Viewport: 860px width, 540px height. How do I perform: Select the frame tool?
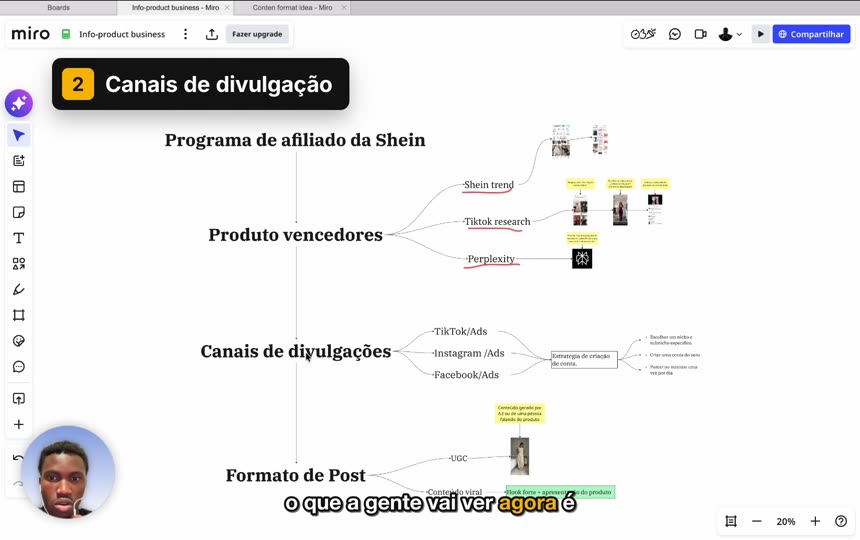pos(19,315)
